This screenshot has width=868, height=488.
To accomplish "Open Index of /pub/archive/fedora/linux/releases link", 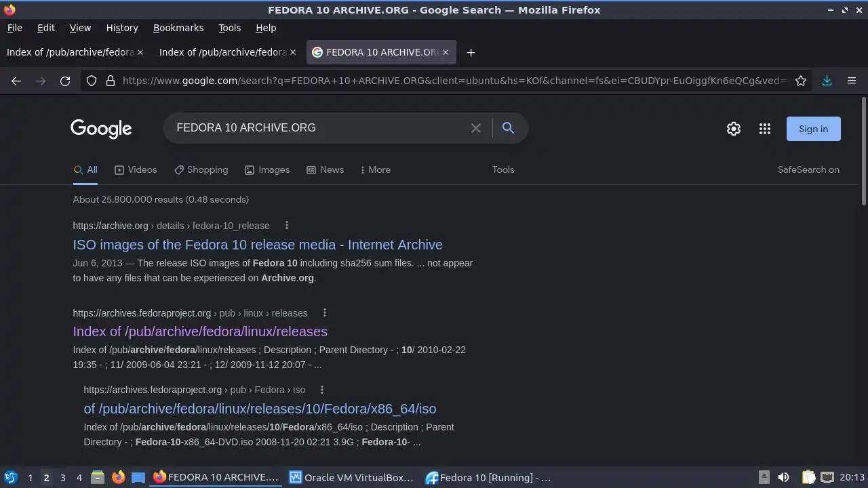I will [200, 331].
